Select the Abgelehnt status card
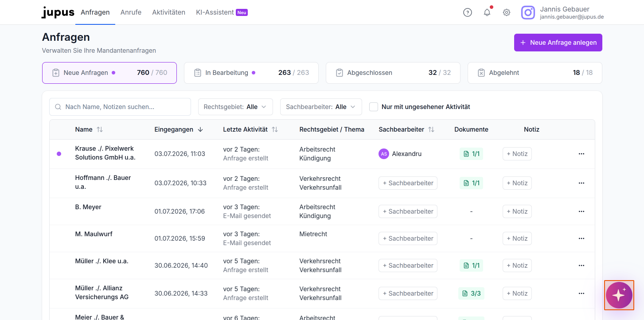This screenshot has width=644, height=320. click(535, 73)
